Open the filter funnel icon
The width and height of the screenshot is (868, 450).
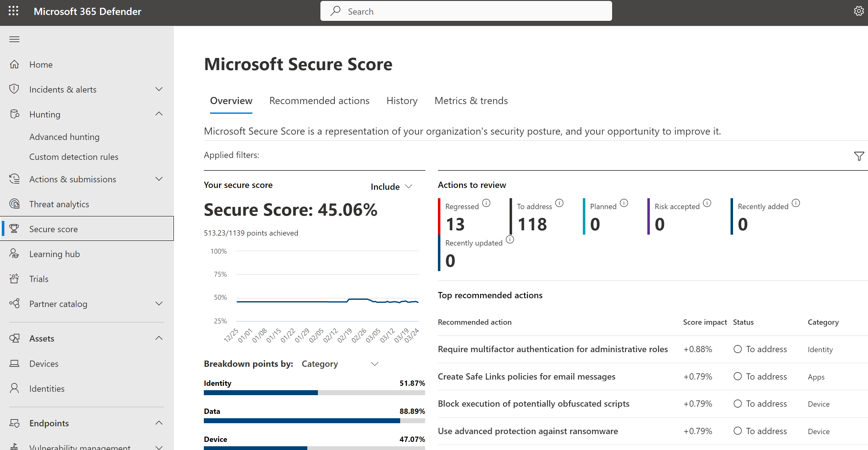[859, 156]
